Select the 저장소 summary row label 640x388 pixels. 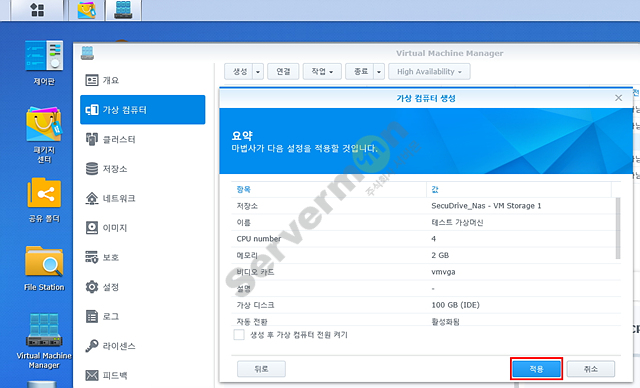click(247, 206)
